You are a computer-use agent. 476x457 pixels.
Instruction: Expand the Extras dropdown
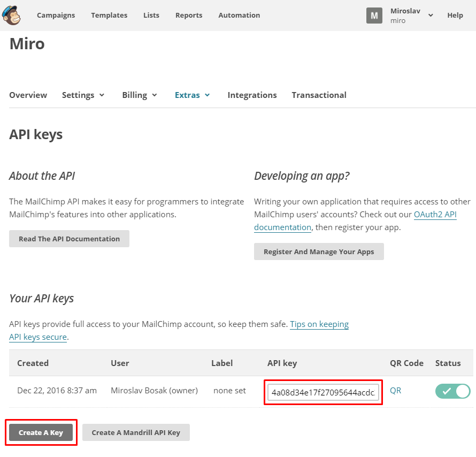192,95
